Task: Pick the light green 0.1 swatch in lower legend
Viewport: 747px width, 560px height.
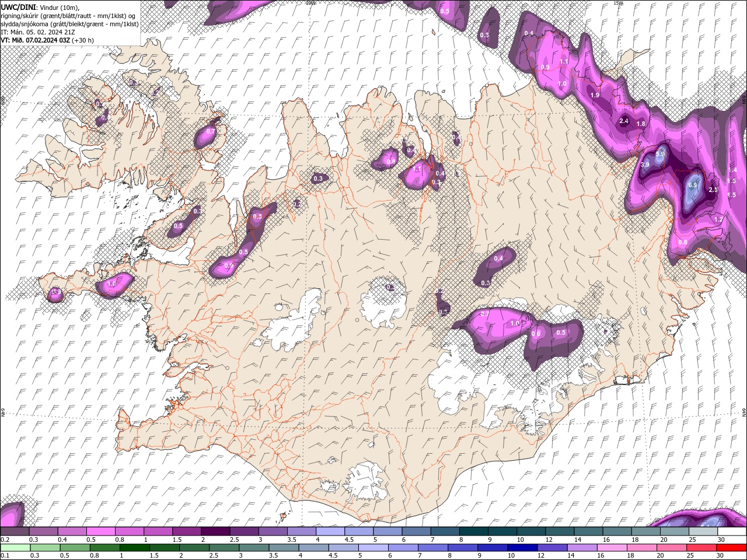Action: point(15,547)
